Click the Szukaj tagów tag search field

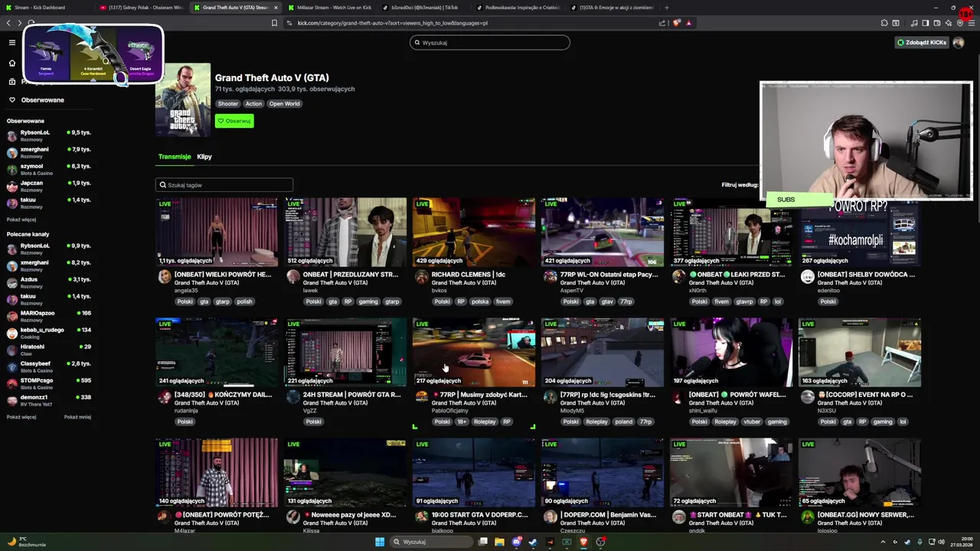pos(224,185)
